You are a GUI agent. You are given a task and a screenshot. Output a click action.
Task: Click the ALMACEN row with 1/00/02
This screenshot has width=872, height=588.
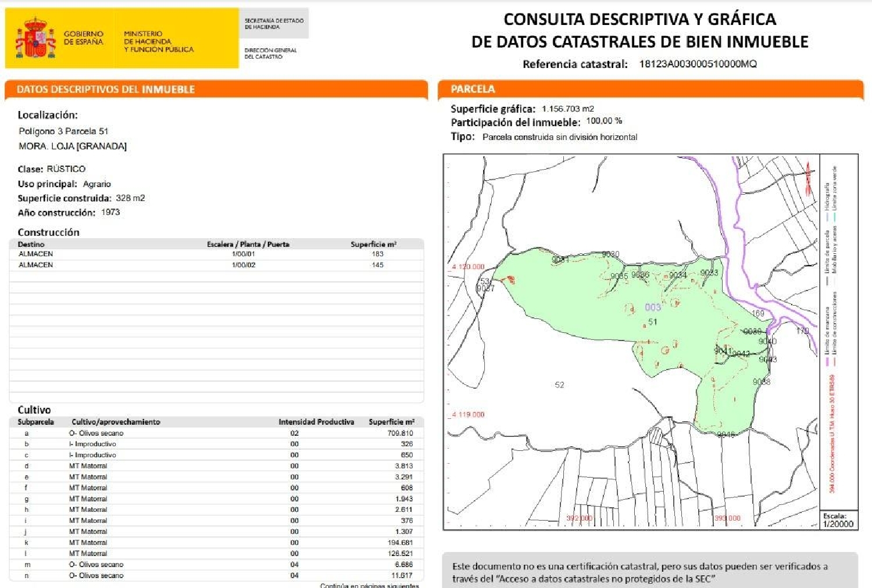216,265
